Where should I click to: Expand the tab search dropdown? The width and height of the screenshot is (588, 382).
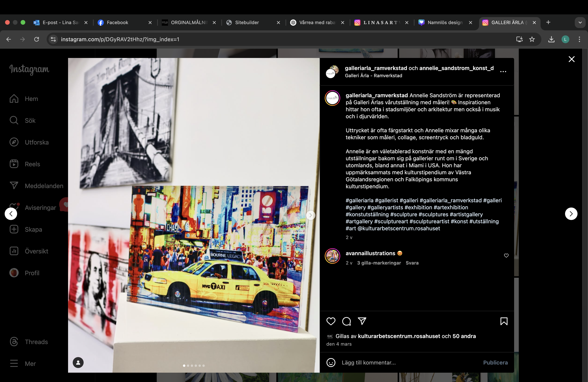(x=580, y=23)
